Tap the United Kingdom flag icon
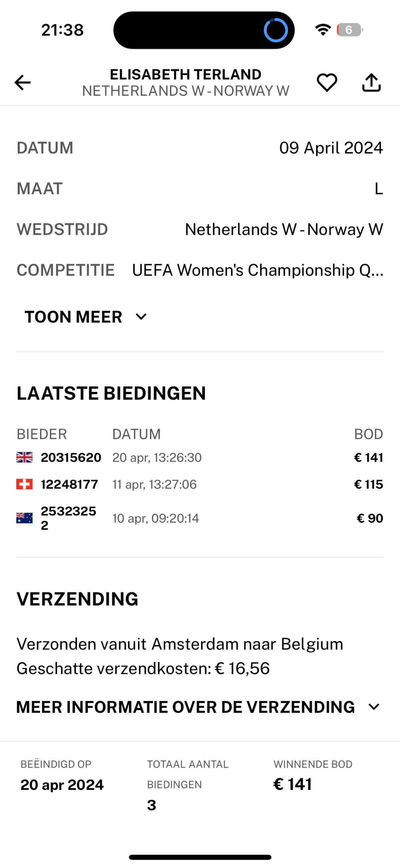 pyautogui.click(x=25, y=457)
